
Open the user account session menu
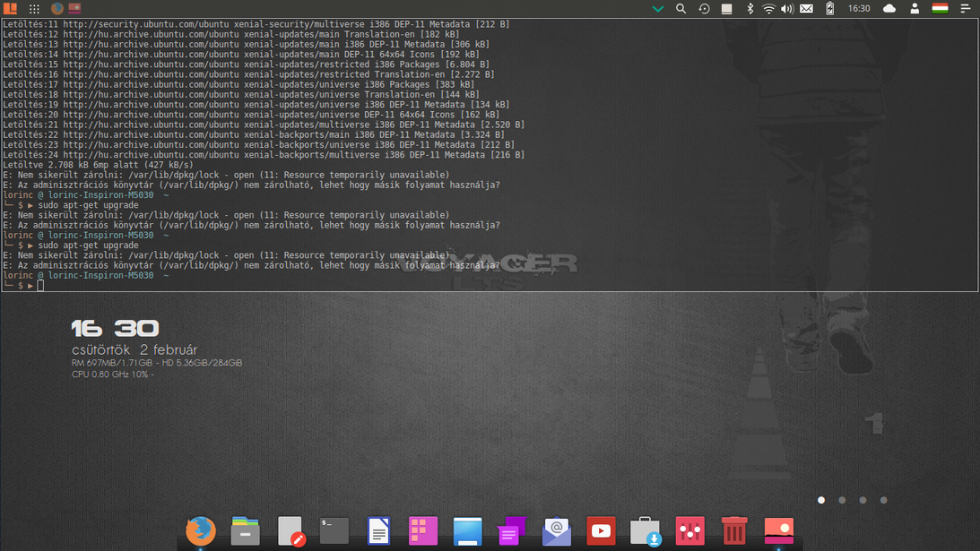pyautogui.click(x=915, y=9)
